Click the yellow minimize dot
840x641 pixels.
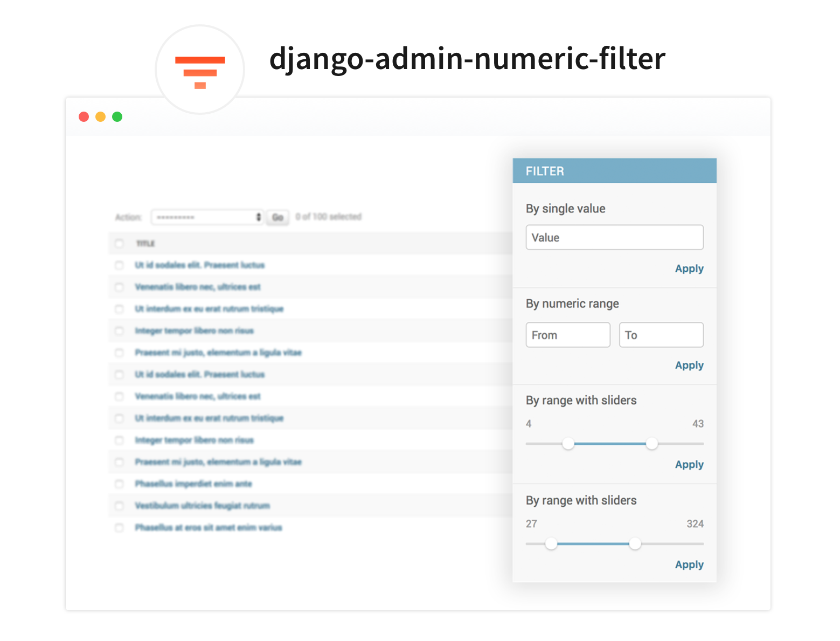coord(100,116)
